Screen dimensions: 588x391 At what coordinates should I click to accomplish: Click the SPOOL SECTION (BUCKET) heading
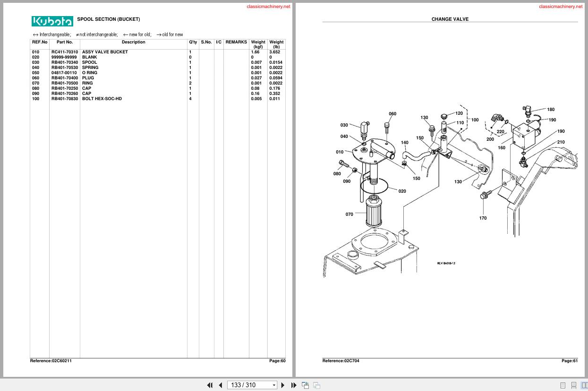point(109,19)
